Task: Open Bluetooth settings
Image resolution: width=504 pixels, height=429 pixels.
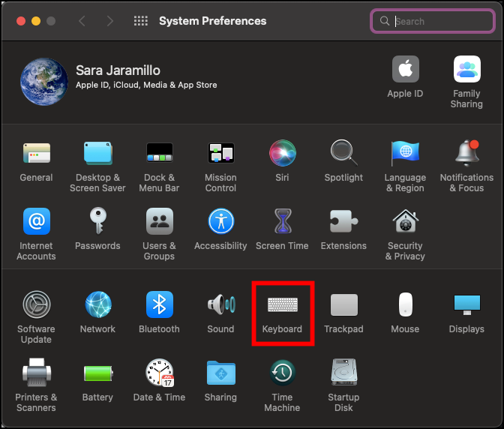Action: pos(159,306)
